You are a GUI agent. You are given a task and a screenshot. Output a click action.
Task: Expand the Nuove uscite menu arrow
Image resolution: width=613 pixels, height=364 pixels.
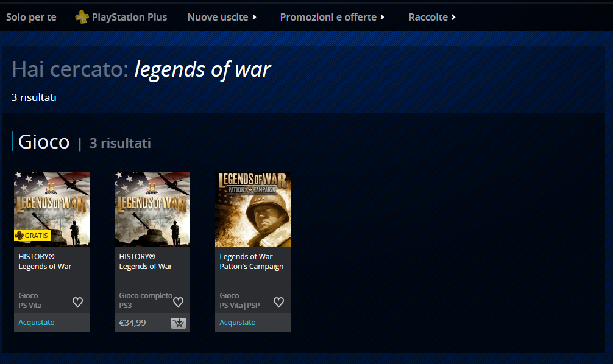tap(255, 17)
